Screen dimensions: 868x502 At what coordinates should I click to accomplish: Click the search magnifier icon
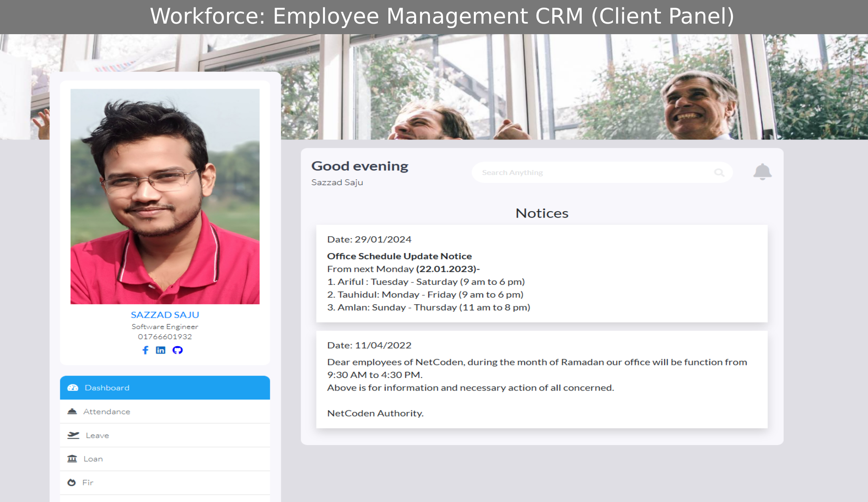coord(719,172)
